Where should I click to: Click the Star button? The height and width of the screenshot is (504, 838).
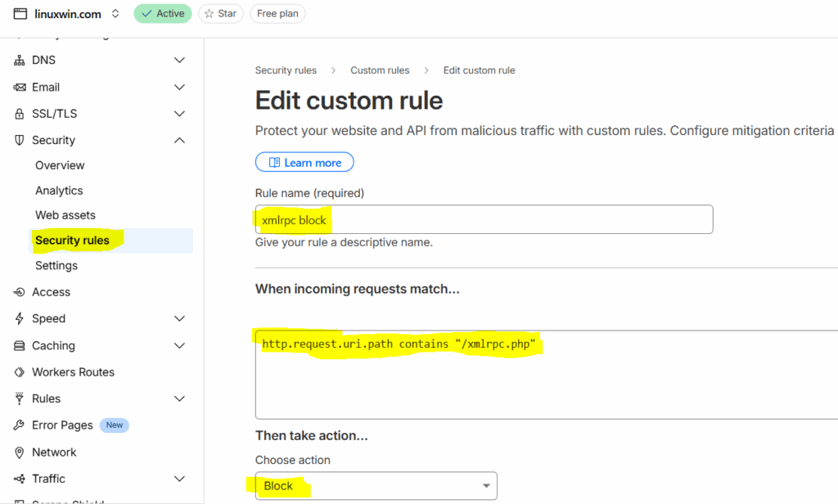click(x=221, y=14)
